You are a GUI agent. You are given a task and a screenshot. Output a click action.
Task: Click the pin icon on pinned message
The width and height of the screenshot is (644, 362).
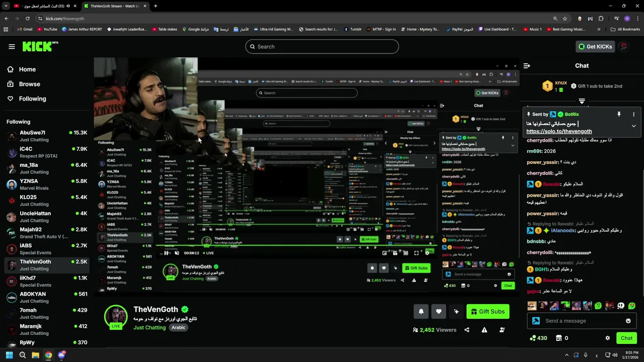coord(619,115)
